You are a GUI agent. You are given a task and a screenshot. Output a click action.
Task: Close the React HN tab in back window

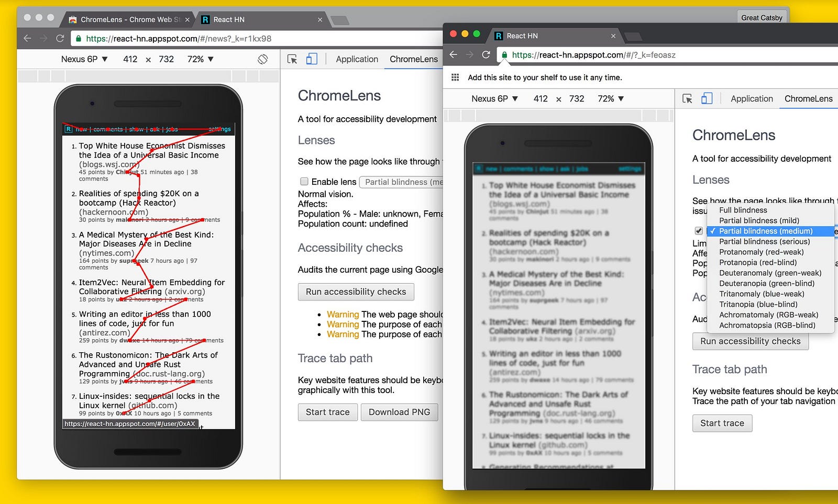click(x=320, y=19)
